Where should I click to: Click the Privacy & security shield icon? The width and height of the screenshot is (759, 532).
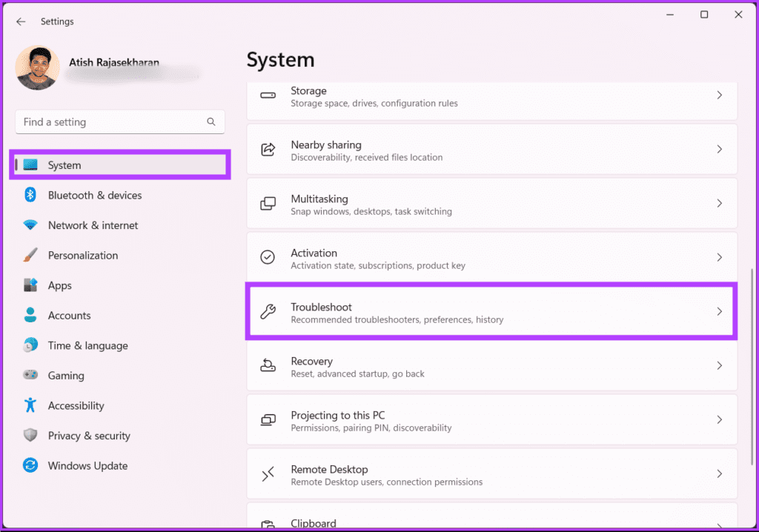[30, 435]
